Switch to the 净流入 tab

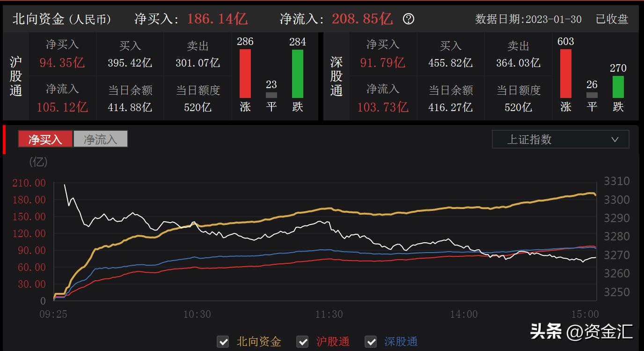(x=100, y=139)
